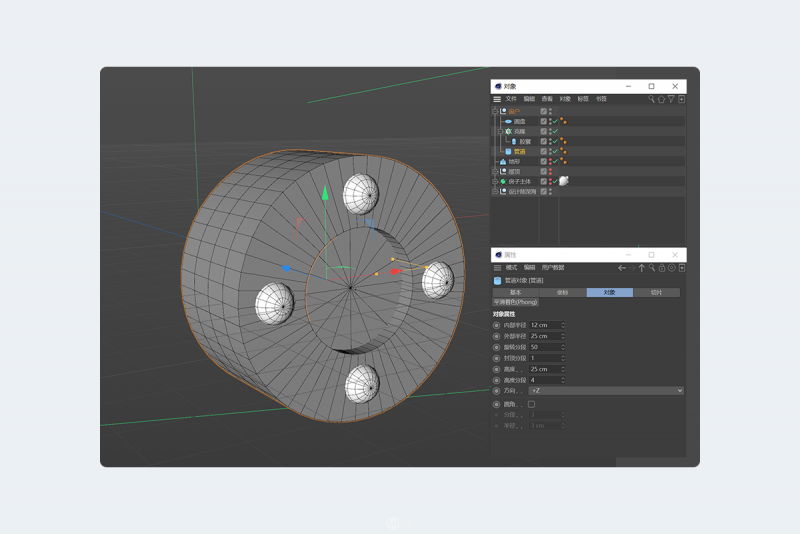Screen dimensions: 800x534
Task: Collapse the 克隆 tree node
Action: pyautogui.click(x=500, y=131)
